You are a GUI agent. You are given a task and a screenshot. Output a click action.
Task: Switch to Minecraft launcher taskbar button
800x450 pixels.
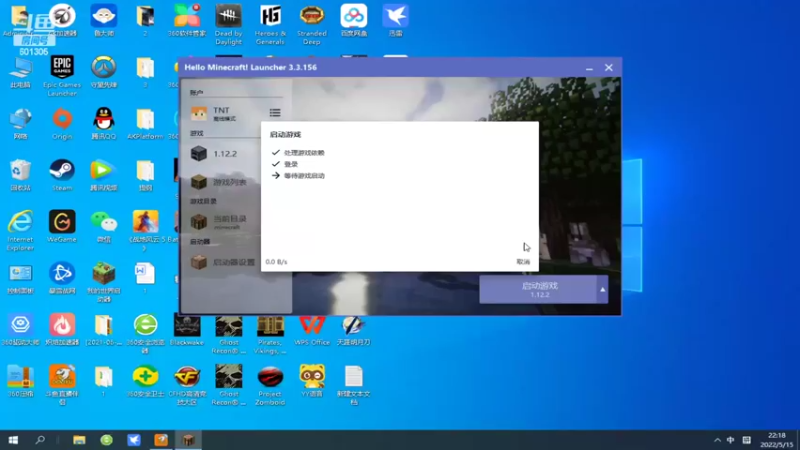188,440
